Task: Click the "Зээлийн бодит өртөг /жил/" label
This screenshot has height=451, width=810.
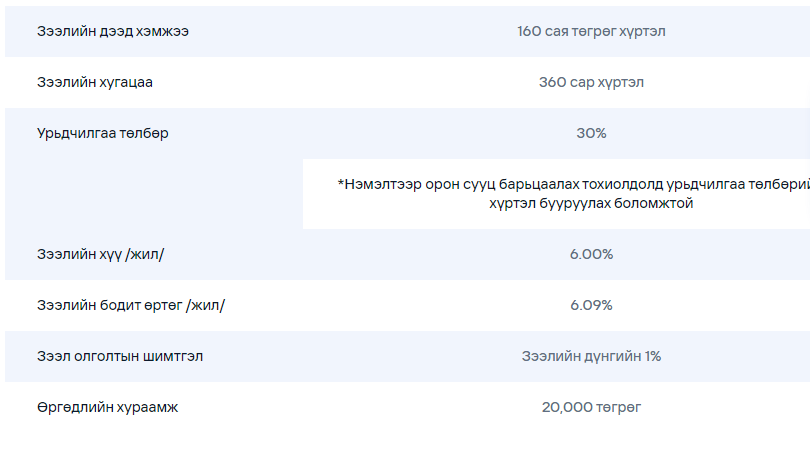Action: (x=131, y=305)
